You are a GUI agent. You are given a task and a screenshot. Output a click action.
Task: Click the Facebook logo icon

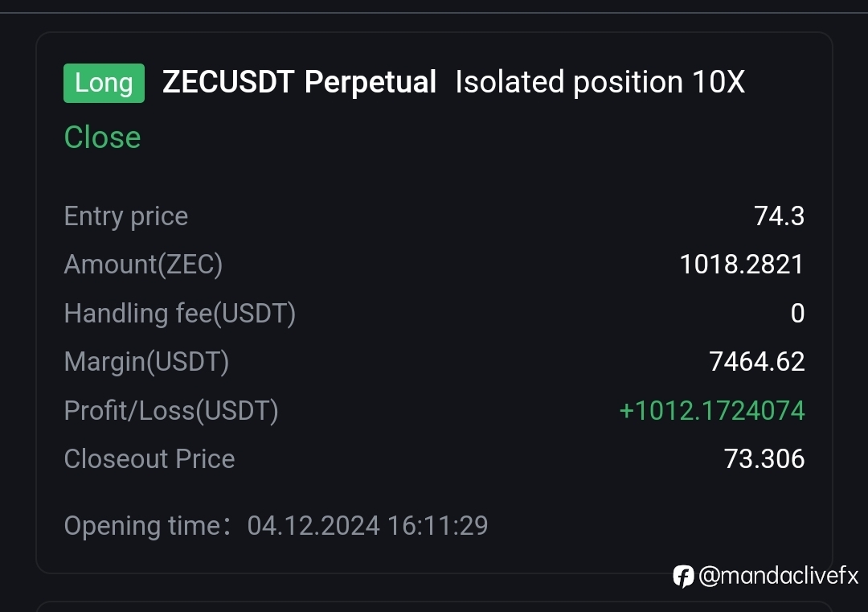[683, 576]
